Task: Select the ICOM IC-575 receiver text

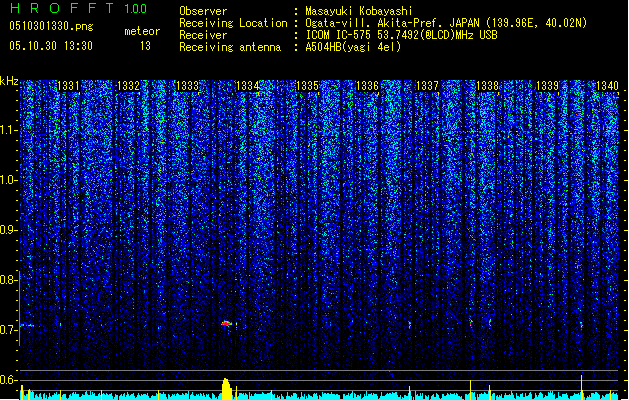Action: 402,35
